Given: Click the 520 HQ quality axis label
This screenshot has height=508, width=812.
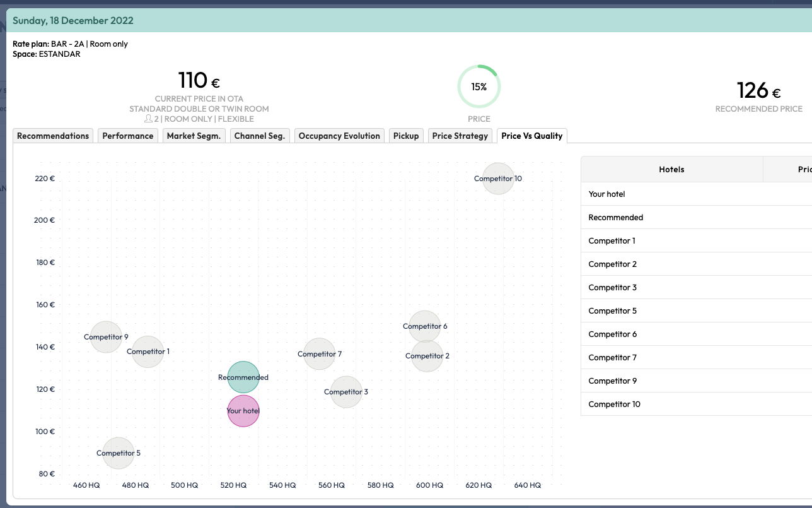Looking at the screenshot, I should click(233, 485).
